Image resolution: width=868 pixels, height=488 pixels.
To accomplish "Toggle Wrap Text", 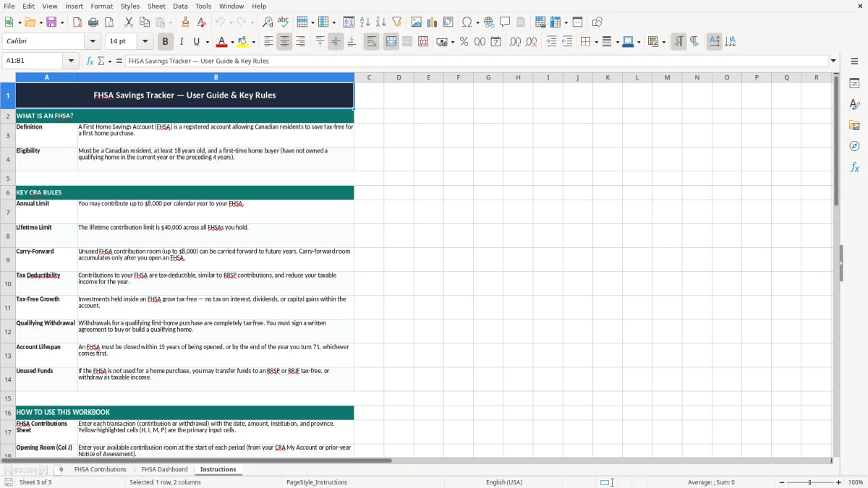I will 372,42.
